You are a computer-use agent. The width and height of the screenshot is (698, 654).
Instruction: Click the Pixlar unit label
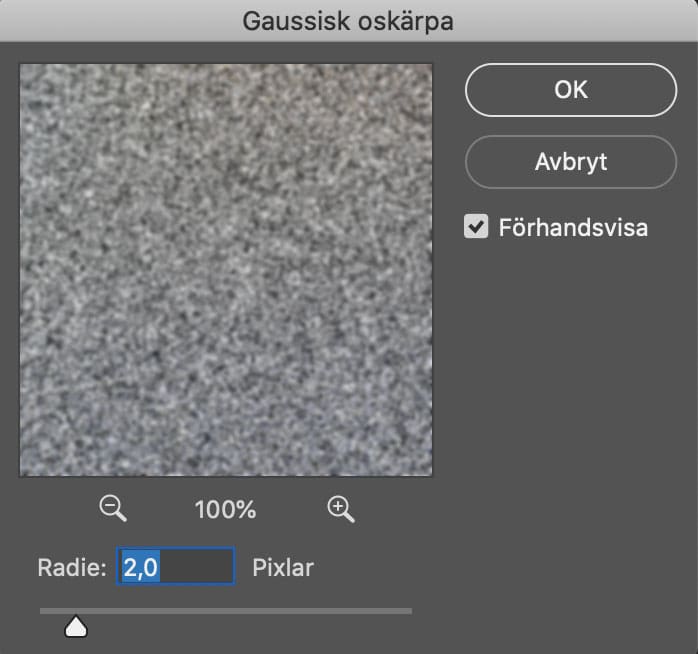[283, 568]
